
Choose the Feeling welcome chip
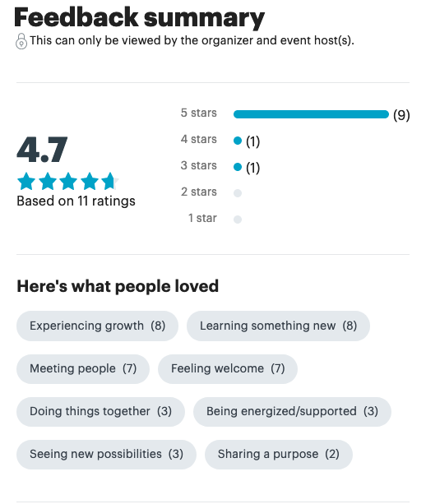228,368
